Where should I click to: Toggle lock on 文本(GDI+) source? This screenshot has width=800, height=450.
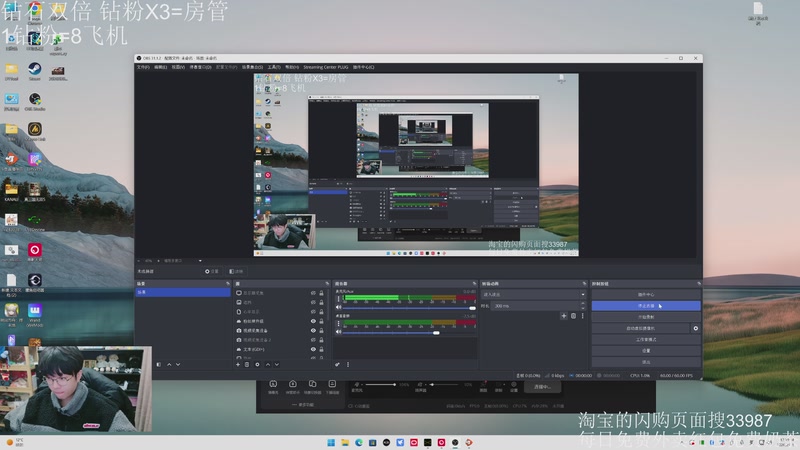(x=321, y=349)
